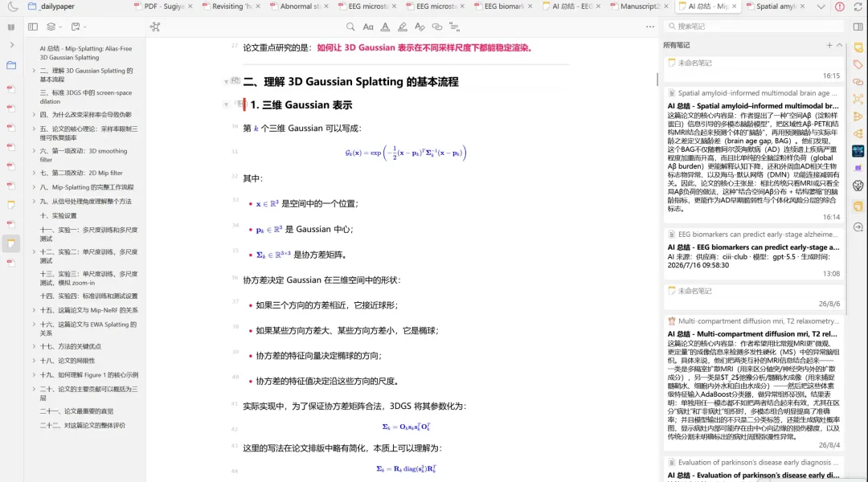Select the clear-format eraser tool
The image size is (868, 482).
click(420, 27)
